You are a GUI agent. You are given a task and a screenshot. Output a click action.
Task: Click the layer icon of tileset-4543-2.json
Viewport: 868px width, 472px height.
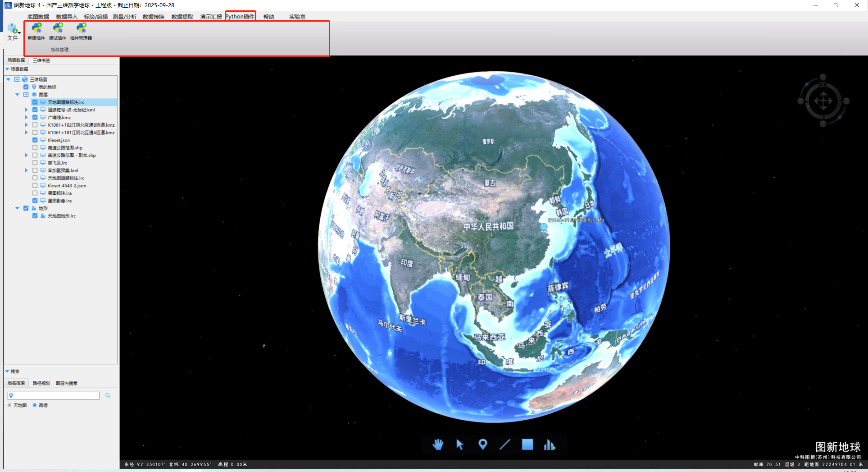tap(43, 186)
